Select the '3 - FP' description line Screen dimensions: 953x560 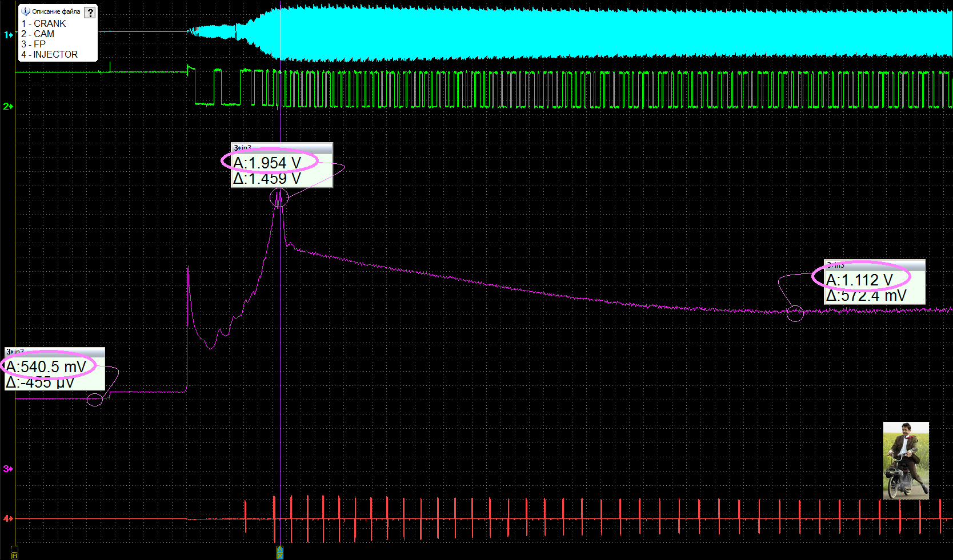pos(33,44)
